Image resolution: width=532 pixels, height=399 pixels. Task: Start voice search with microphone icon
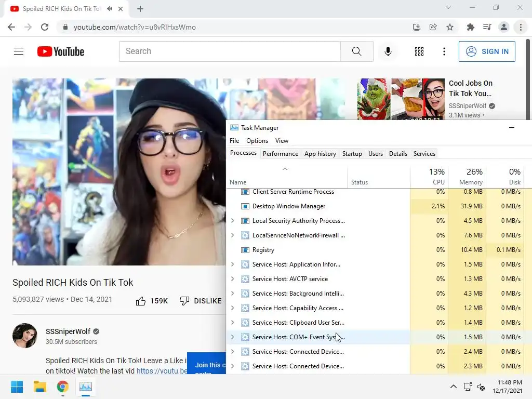[388, 51]
